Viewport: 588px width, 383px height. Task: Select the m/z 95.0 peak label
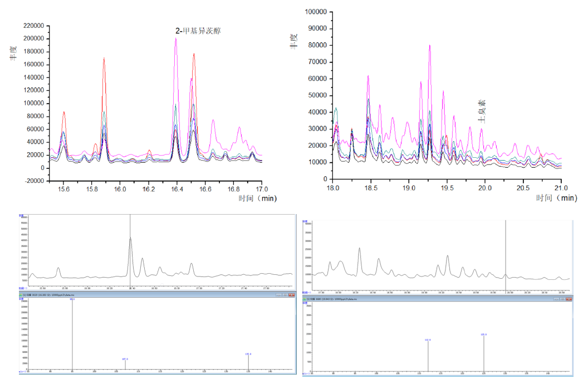[x=72, y=299]
